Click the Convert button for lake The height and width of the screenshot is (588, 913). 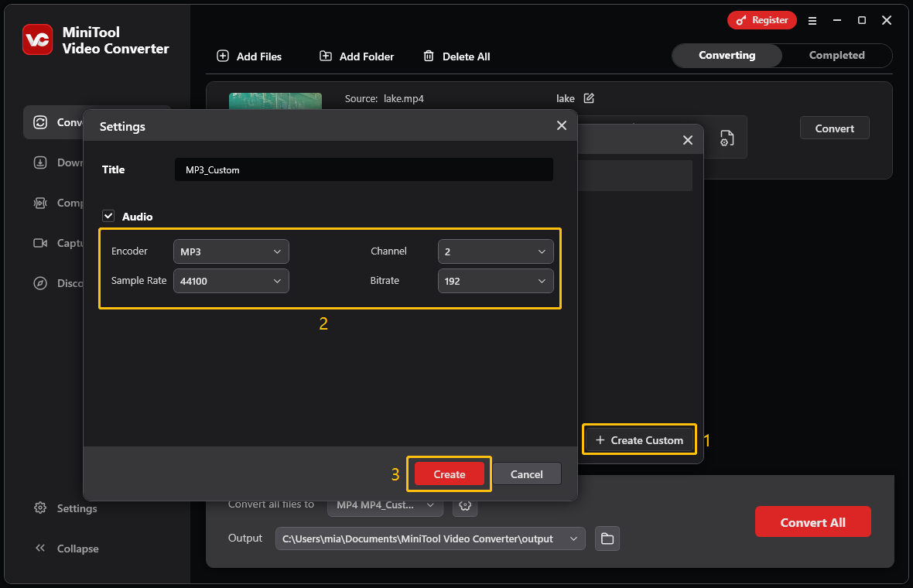tap(834, 128)
